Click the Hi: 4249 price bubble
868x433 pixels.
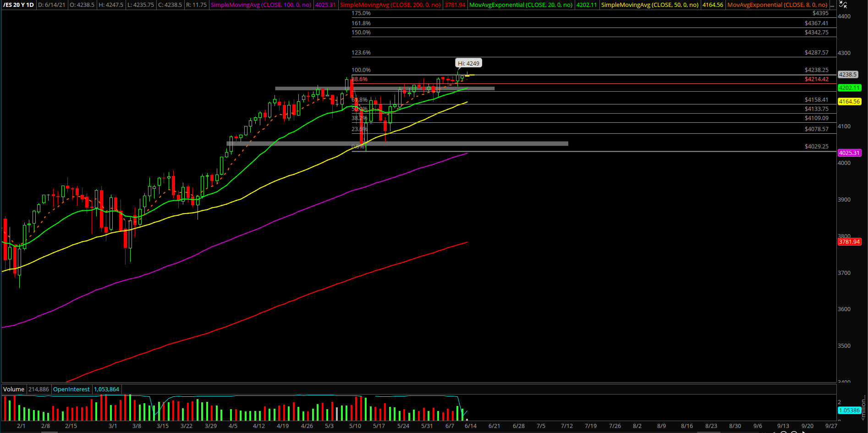(x=468, y=63)
